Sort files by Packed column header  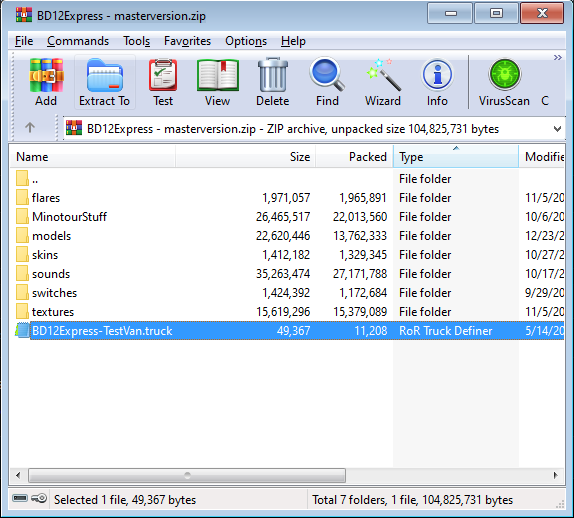[x=354, y=157]
